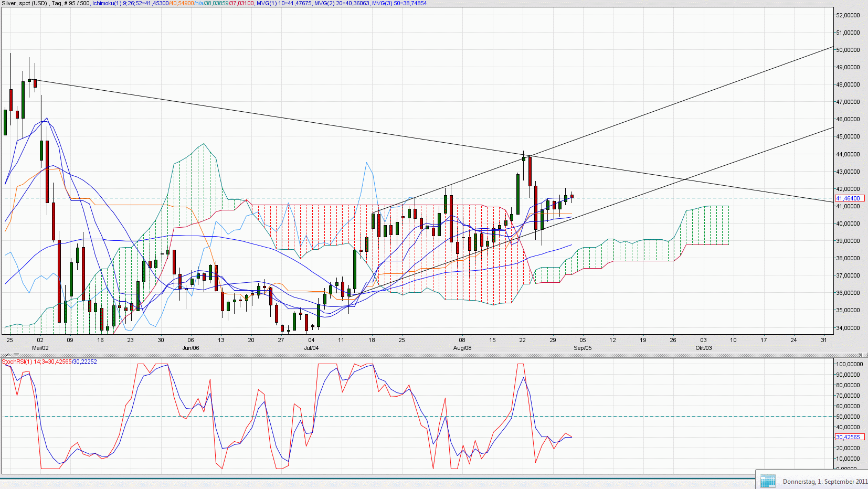Click the calendar icon in the date popup
The image size is (868, 489).
768,481
